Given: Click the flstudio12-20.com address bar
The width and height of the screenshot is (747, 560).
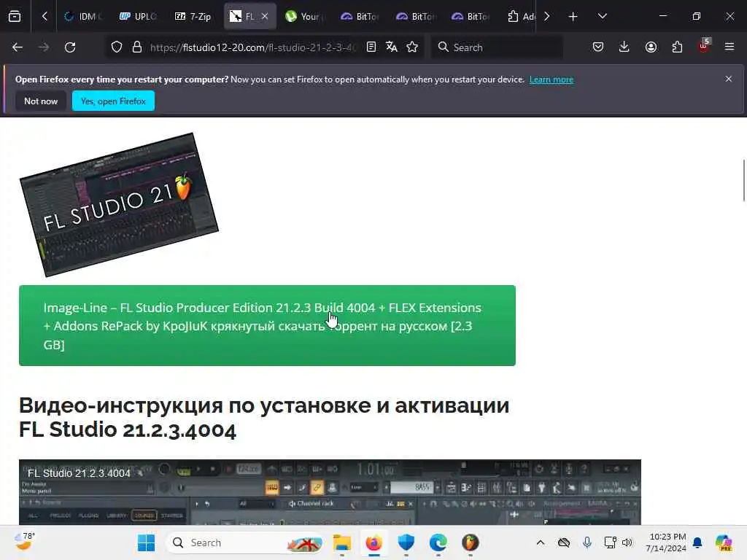Looking at the screenshot, I should coord(252,47).
